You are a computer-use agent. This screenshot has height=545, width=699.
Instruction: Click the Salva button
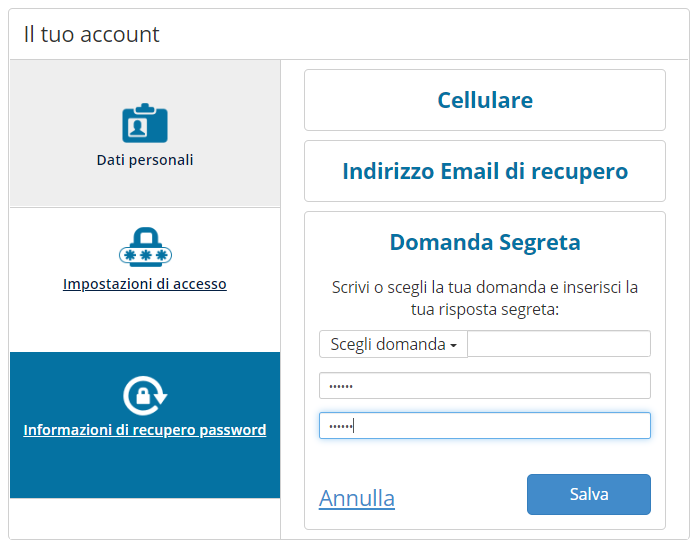589,495
